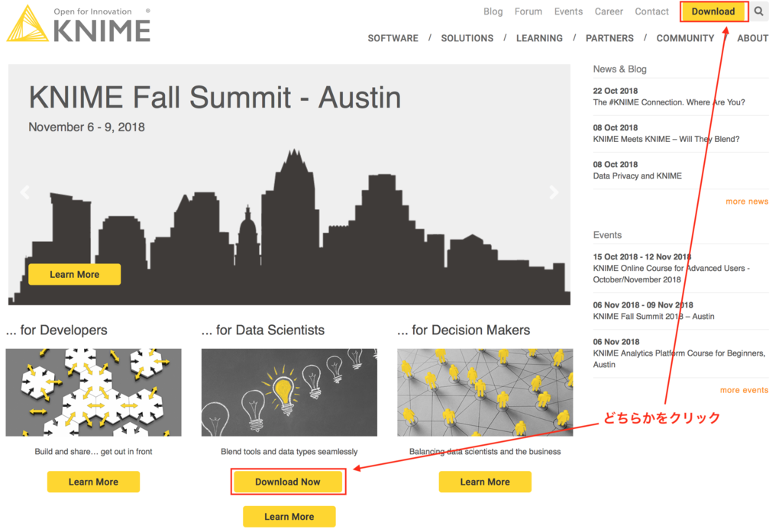Click the Download Now button
782x532 pixels.
click(x=288, y=482)
